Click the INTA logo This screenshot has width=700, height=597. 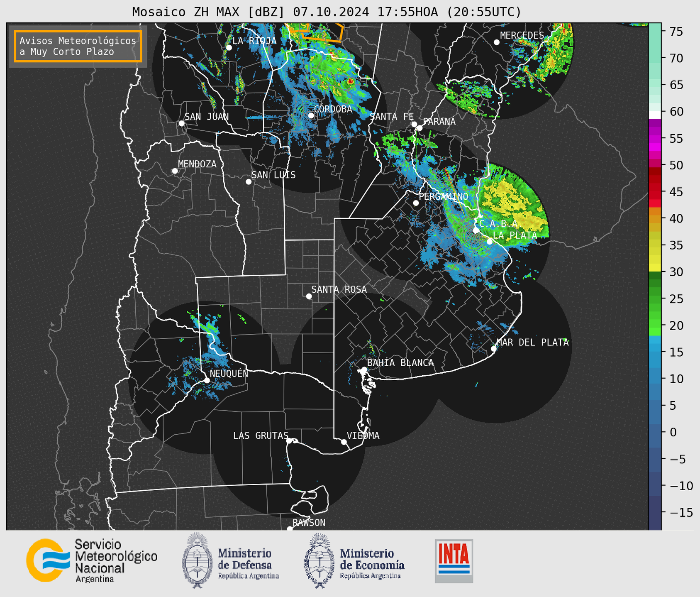click(454, 561)
